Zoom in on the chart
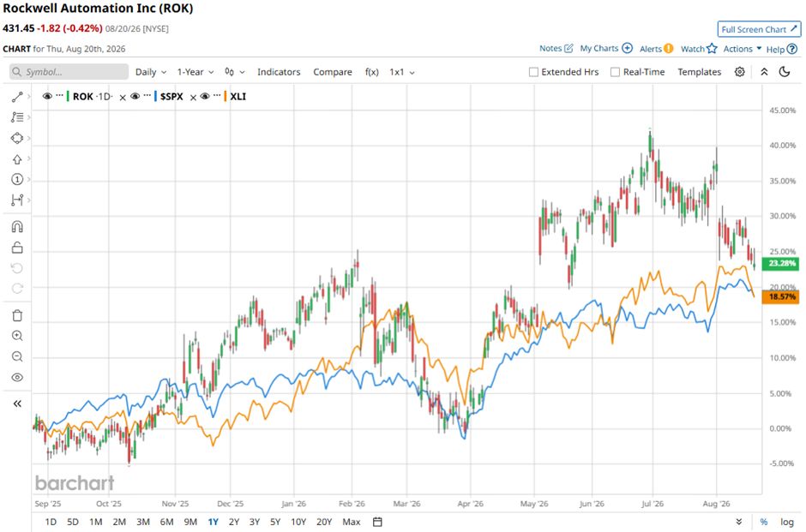806x532 pixels. click(17, 336)
